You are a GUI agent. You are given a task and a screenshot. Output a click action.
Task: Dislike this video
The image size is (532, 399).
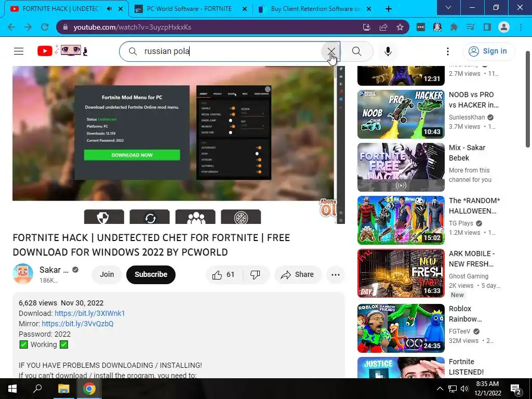pos(256,274)
